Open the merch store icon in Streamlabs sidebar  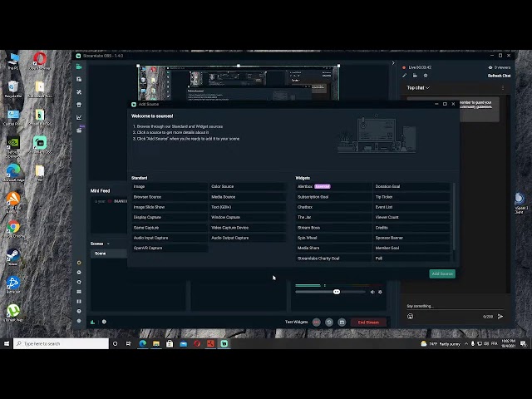[x=79, y=105]
